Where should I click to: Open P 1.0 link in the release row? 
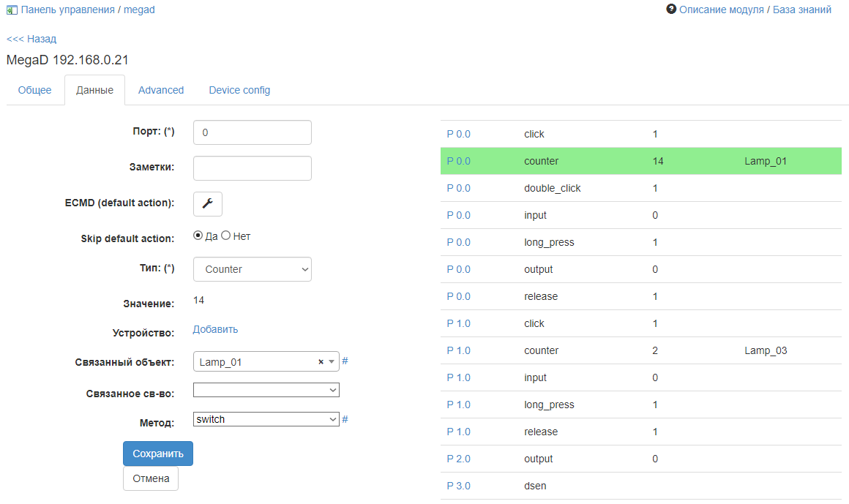pos(459,432)
